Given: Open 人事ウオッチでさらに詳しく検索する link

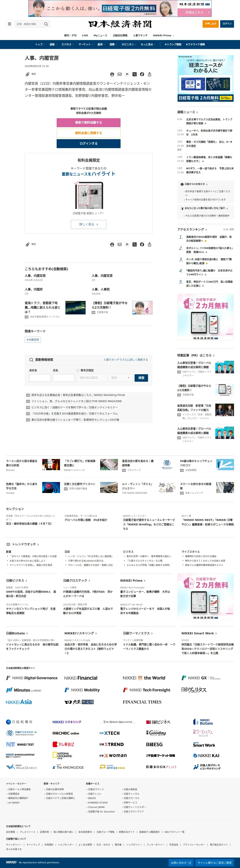Looking at the screenshot, I should click(x=126, y=359).
